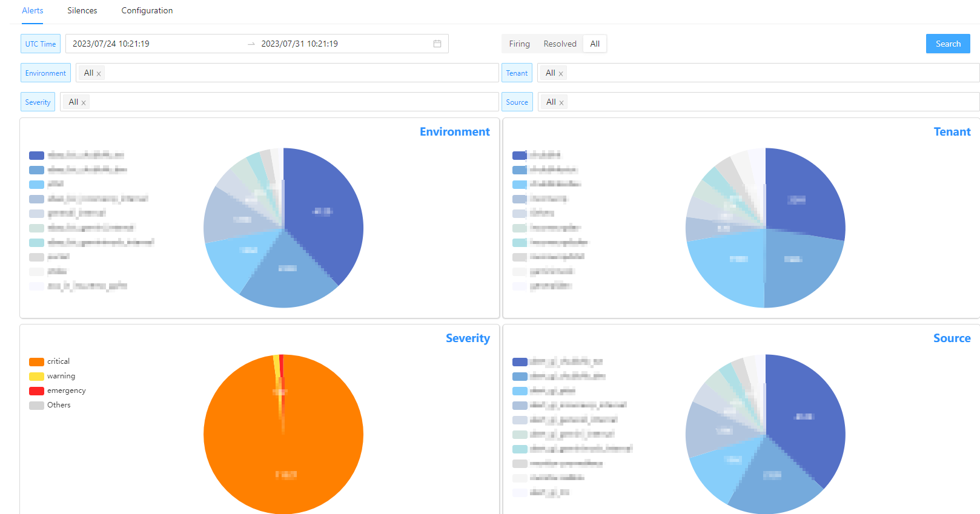Toggle the warning legend swatch

(36, 376)
